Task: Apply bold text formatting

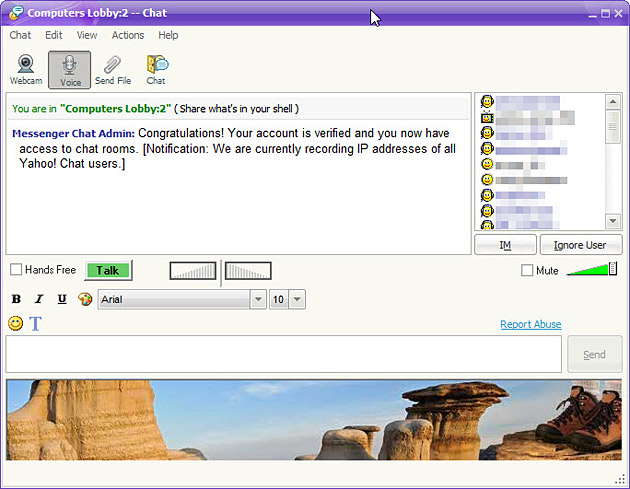Action: tap(16, 299)
